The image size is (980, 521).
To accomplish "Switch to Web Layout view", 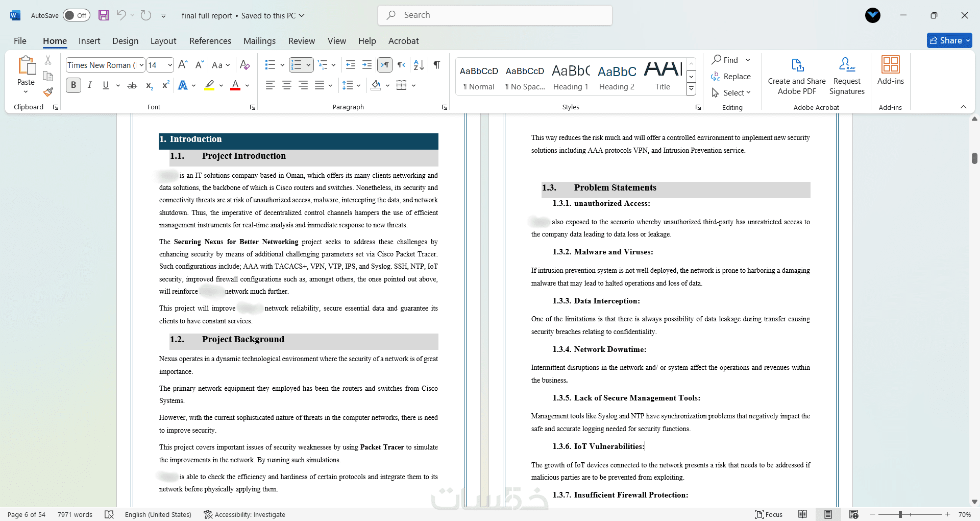I will pos(854,514).
